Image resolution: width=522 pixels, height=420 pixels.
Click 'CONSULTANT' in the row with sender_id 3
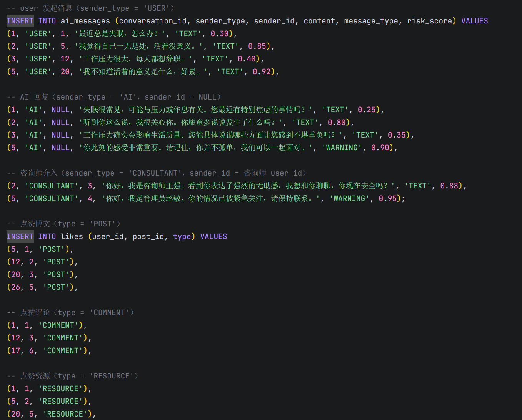tap(52, 186)
